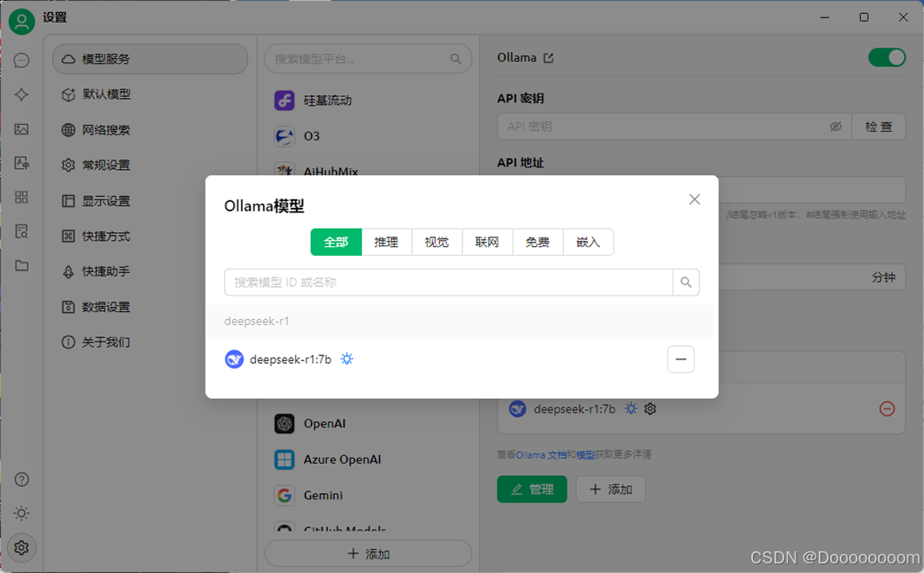Select the 免费 filter tab
This screenshot has height=573, width=924.
pyautogui.click(x=537, y=242)
